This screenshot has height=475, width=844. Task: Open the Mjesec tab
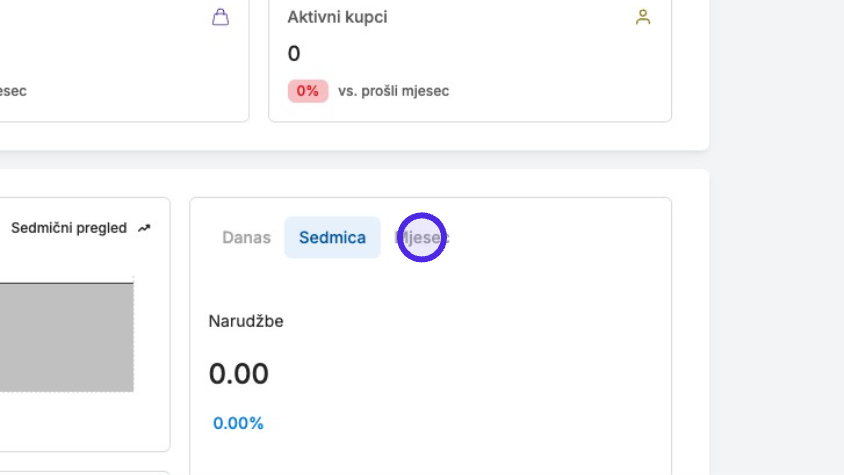click(x=423, y=238)
